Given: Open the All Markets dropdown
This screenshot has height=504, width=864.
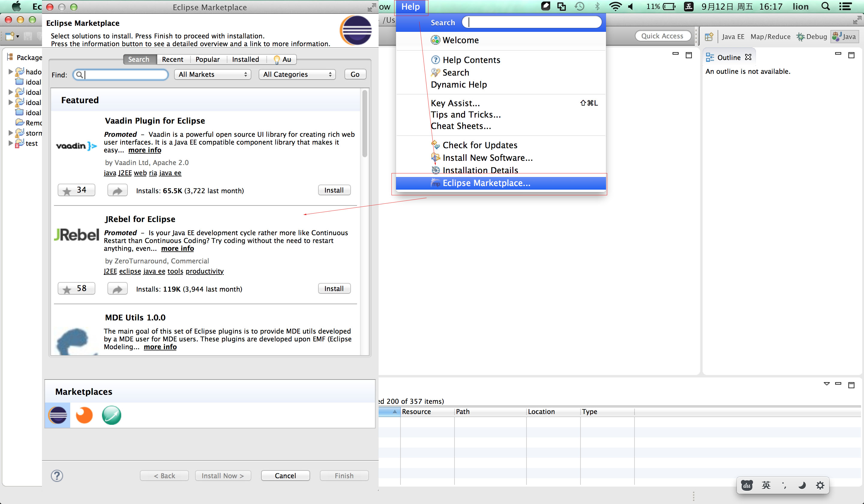Looking at the screenshot, I should [213, 74].
